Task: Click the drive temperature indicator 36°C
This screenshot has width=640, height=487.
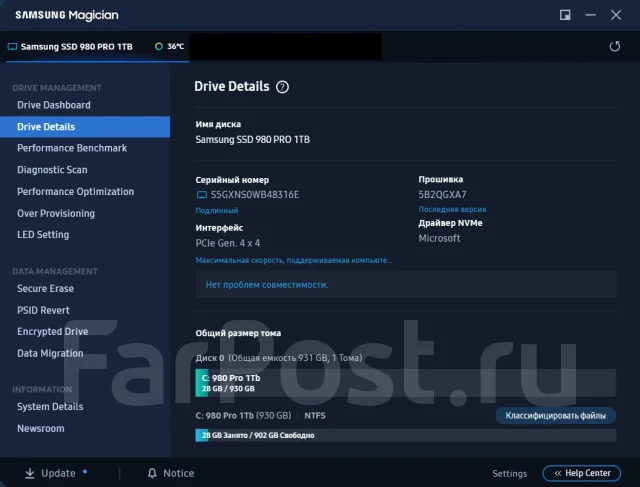Action: pos(170,47)
